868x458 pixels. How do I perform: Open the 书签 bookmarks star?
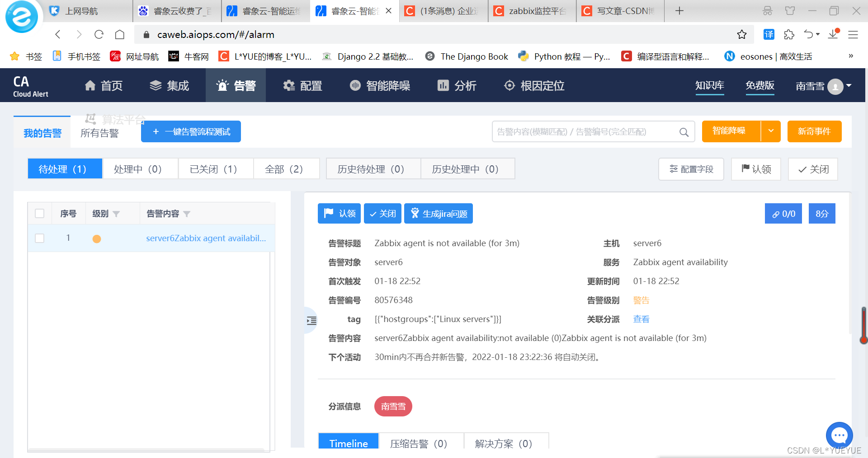[x=15, y=56]
